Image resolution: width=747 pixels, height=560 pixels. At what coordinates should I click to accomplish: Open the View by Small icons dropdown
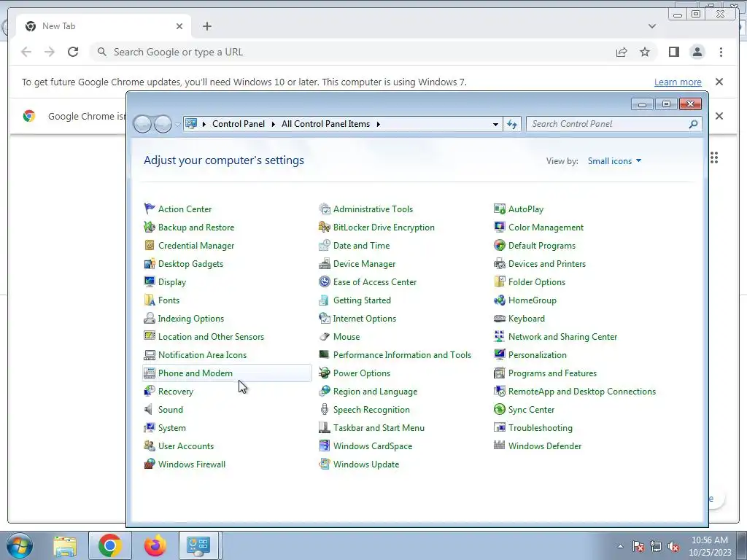[x=614, y=161]
